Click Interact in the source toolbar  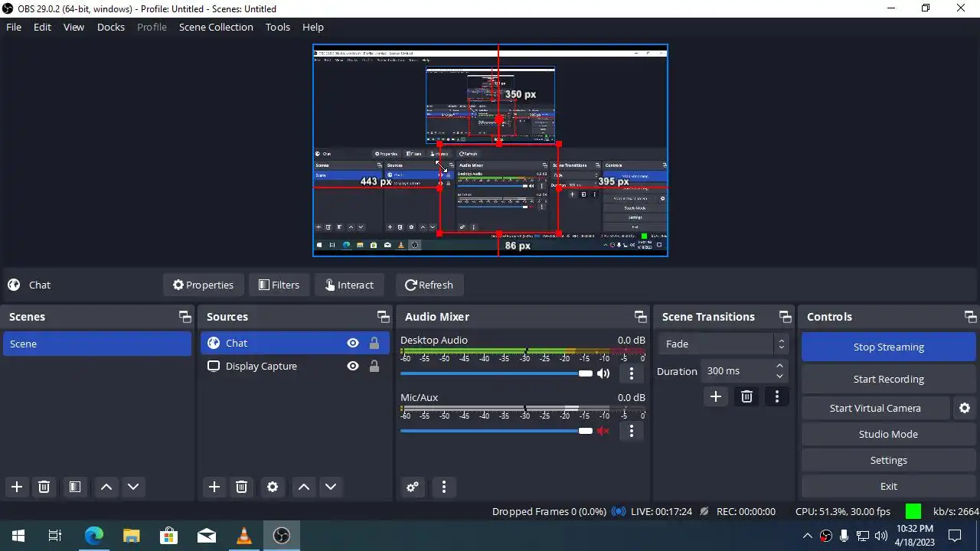point(349,285)
